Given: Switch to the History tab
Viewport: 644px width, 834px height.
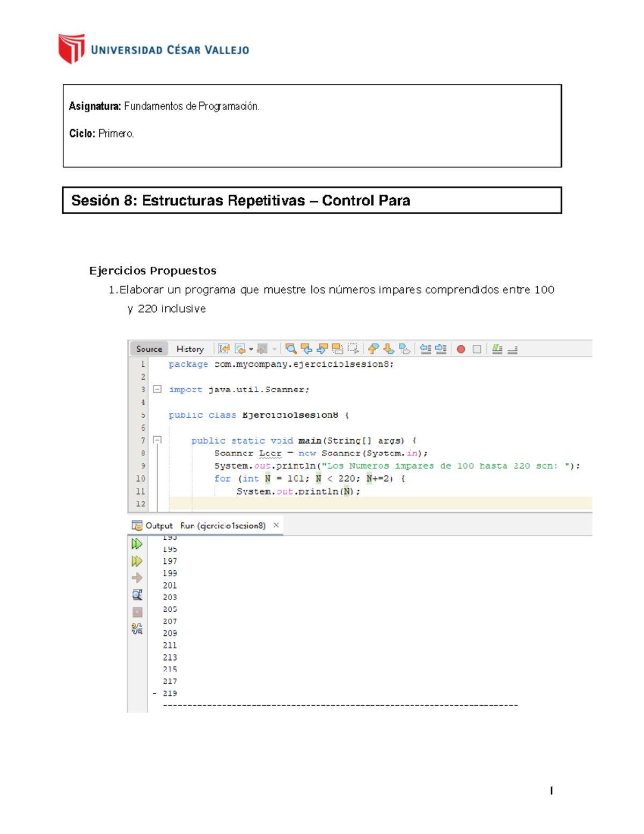Looking at the screenshot, I should pos(190,349).
